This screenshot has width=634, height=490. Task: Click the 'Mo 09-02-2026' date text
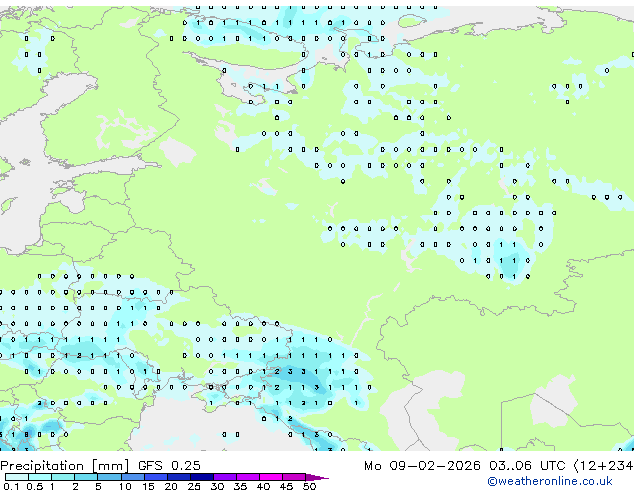[x=422, y=466]
